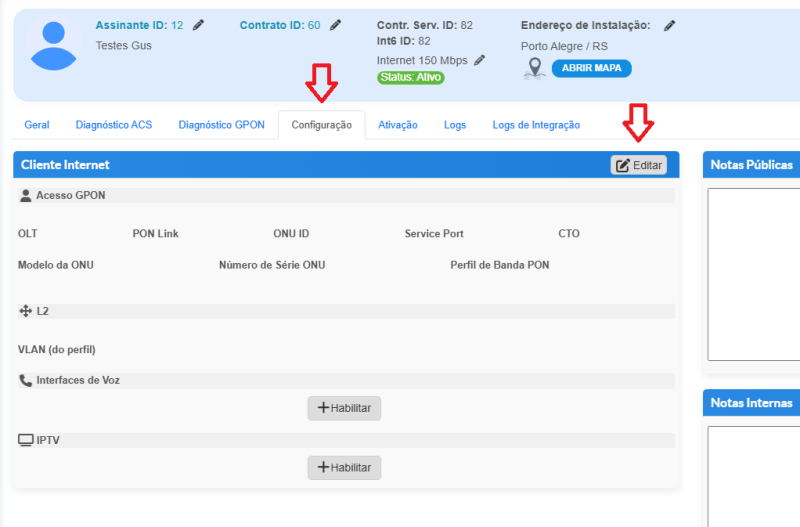Click pencil icon next to Contrato ID

tap(335, 25)
